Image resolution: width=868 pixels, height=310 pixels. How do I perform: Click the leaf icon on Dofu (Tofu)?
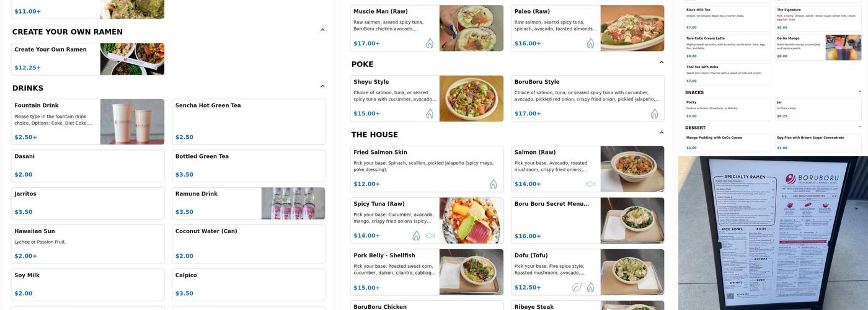click(577, 287)
